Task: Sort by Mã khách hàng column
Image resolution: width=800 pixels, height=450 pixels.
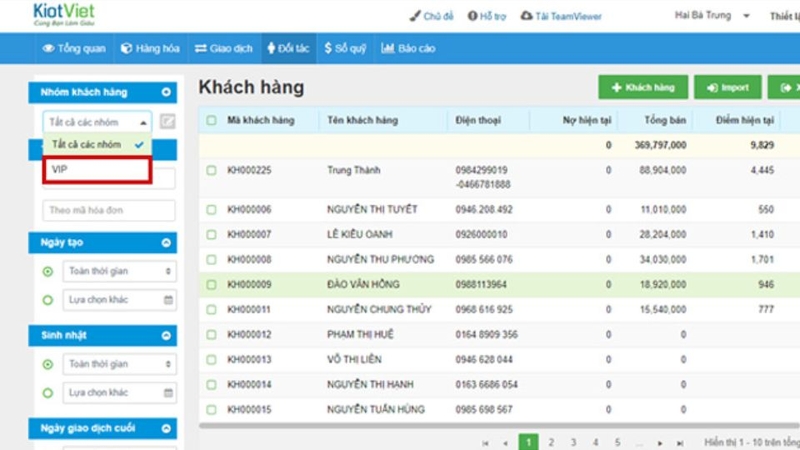Action: 261,120
